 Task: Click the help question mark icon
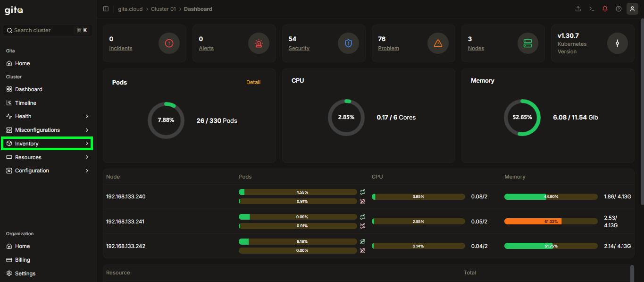(x=619, y=9)
